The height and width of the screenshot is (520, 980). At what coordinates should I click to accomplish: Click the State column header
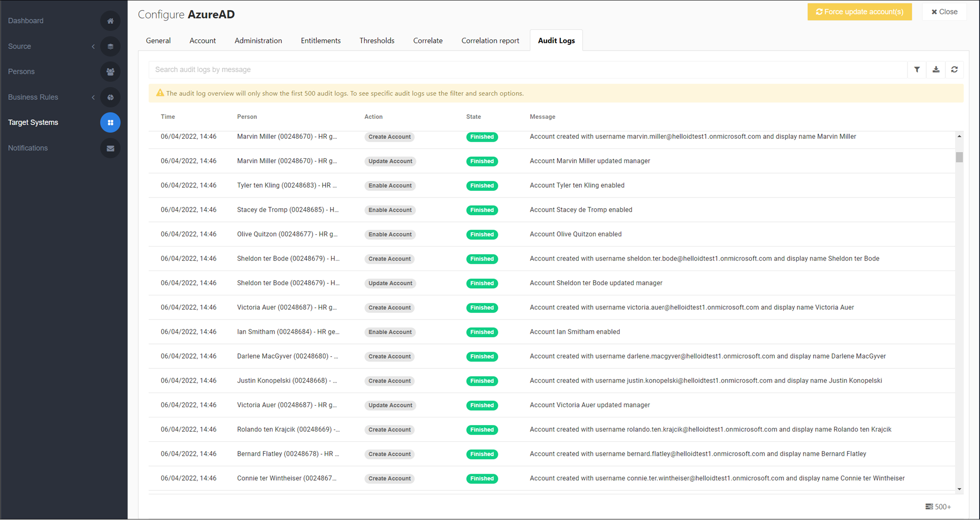(473, 117)
